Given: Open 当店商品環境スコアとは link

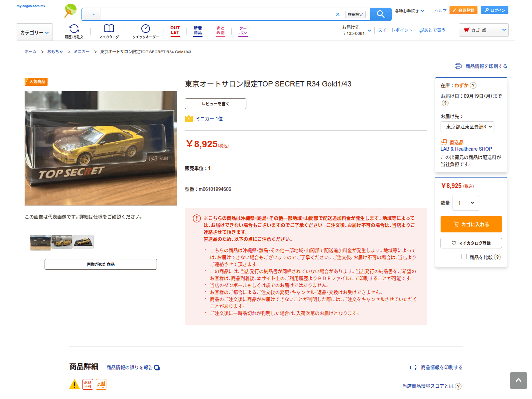Looking at the screenshot, I should tap(428, 386).
